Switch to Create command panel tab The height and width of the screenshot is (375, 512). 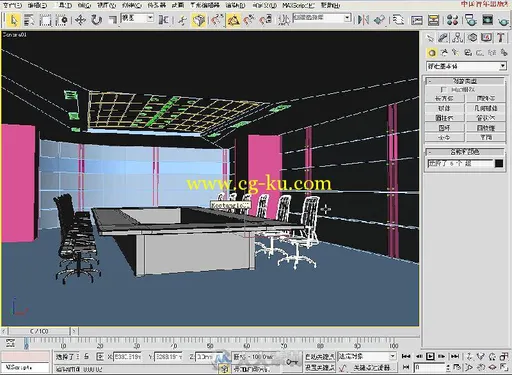point(430,38)
